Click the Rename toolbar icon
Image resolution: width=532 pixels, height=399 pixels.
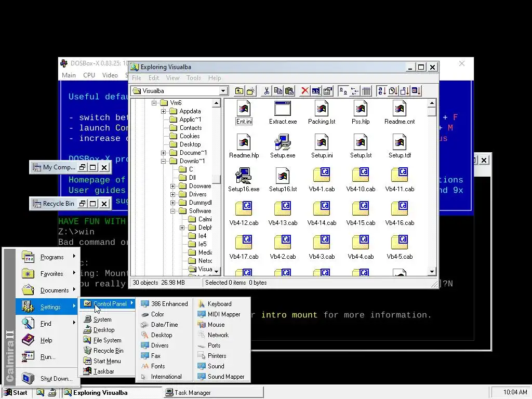coord(316,91)
